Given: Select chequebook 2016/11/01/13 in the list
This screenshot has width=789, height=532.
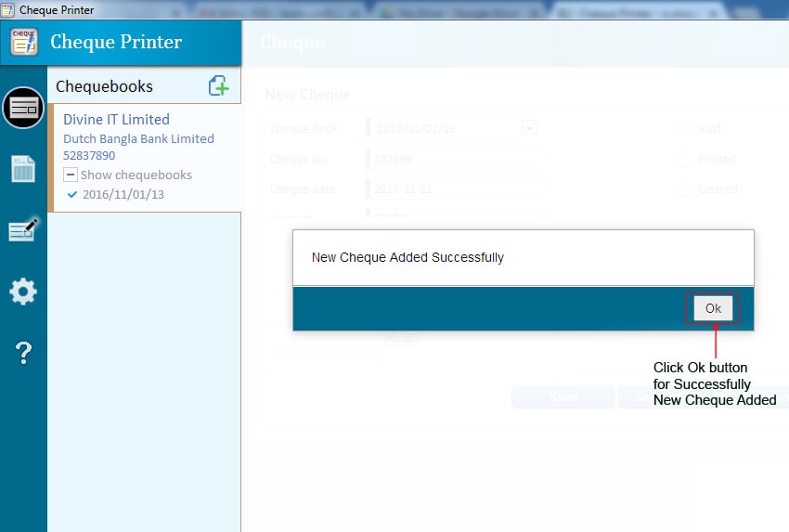Looking at the screenshot, I should click(123, 194).
